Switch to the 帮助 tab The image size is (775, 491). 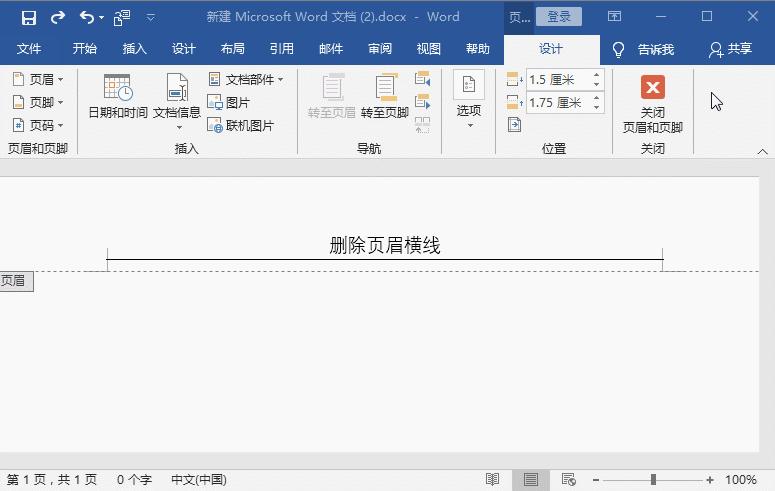(x=477, y=48)
